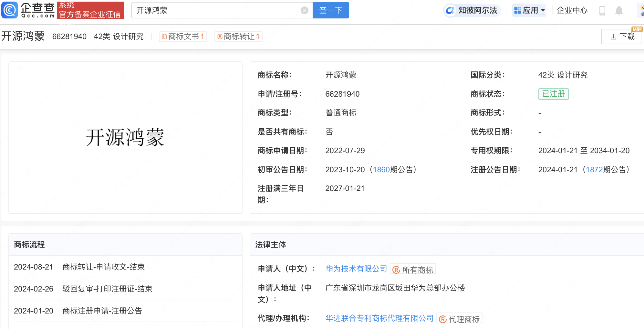The width and height of the screenshot is (644, 329).
Task: Select the 2024-01-20 注册公告 process row
Action: (125, 311)
